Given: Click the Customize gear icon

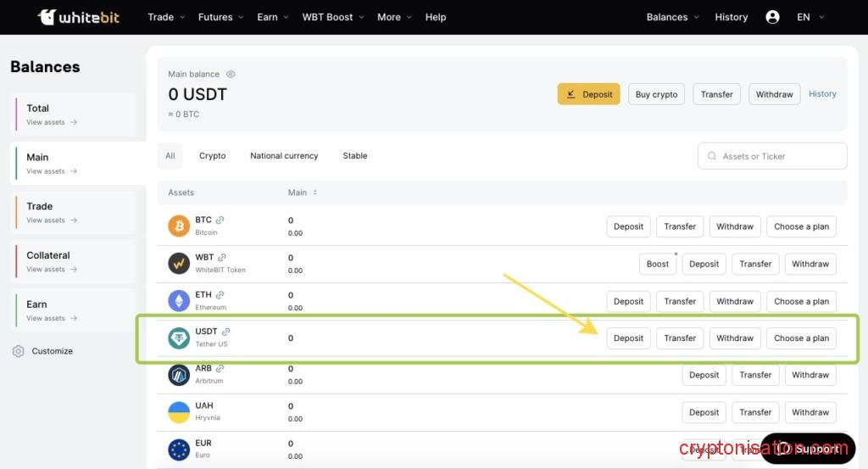Looking at the screenshot, I should (x=18, y=351).
